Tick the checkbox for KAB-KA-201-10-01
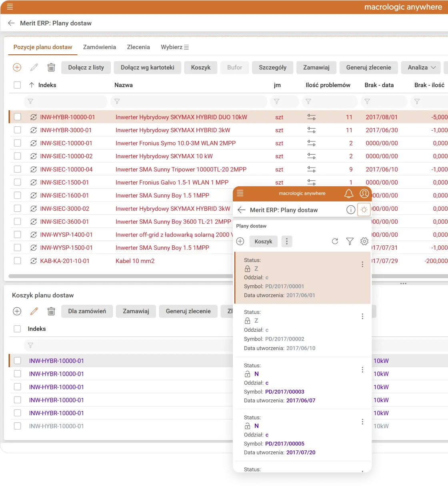 click(18, 261)
